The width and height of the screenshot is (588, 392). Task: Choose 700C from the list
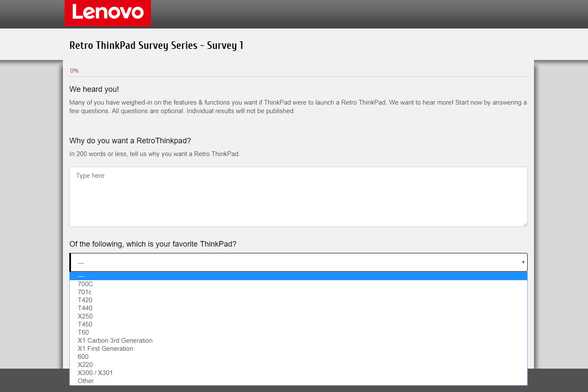pos(298,284)
